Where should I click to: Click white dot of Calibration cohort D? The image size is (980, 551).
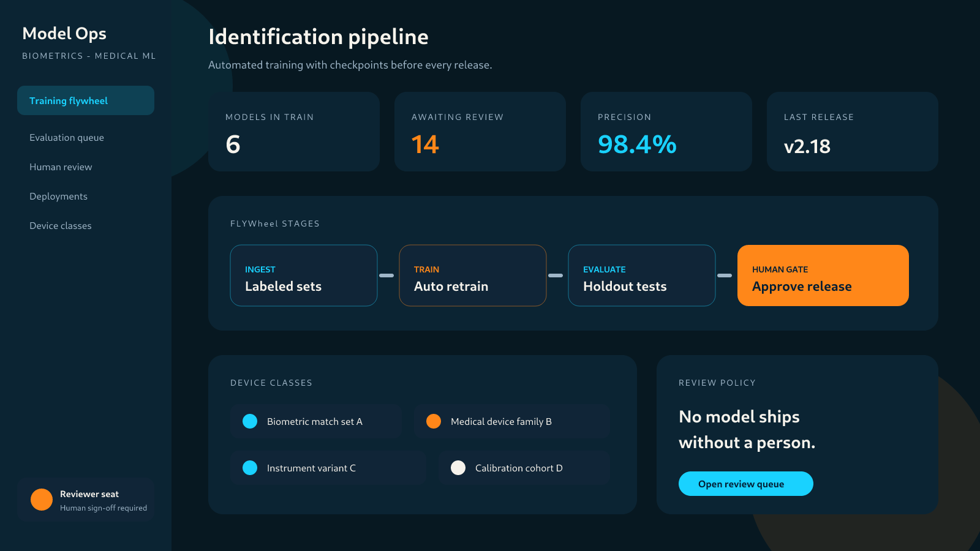(458, 468)
